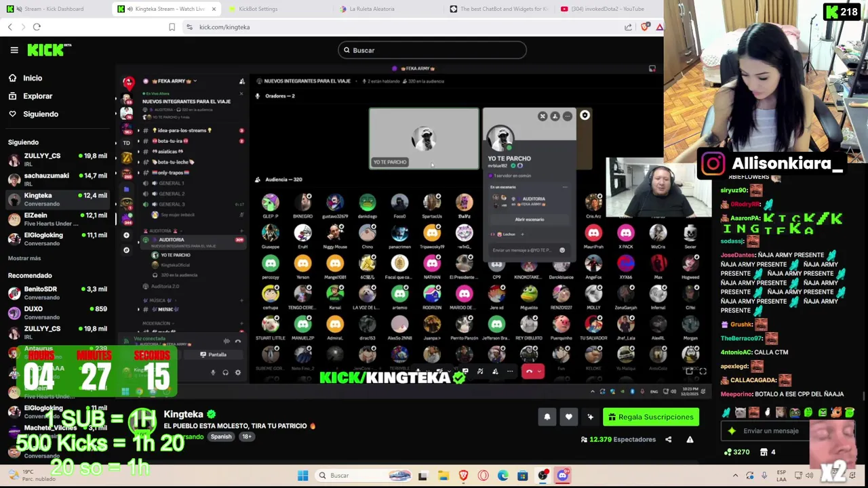The image size is (868, 488).
Task: Open Kick points 3270 balance
Action: [x=737, y=452]
